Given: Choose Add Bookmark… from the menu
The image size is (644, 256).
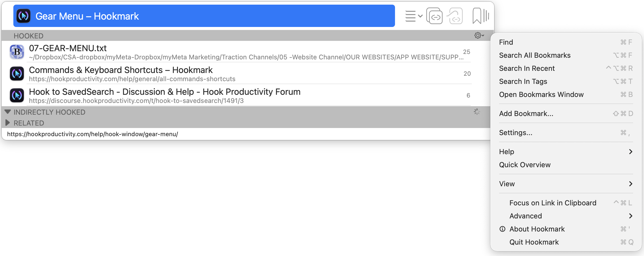Looking at the screenshot, I should tap(526, 114).
